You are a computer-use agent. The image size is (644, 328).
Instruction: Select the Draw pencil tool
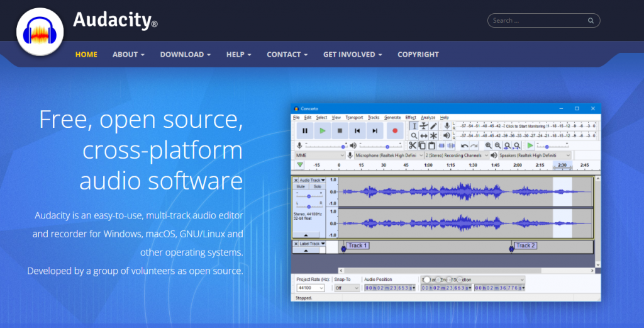pyautogui.click(x=433, y=126)
